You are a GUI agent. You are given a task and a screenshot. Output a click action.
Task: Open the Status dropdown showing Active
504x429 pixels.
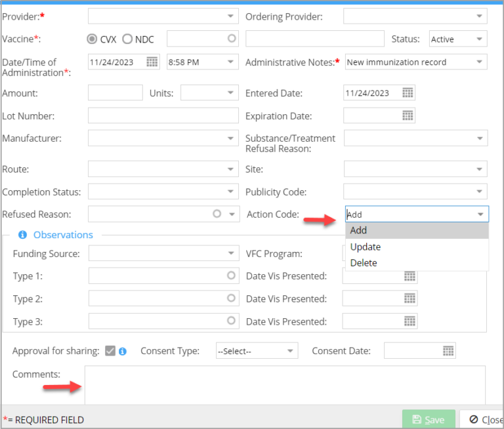pos(480,39)
